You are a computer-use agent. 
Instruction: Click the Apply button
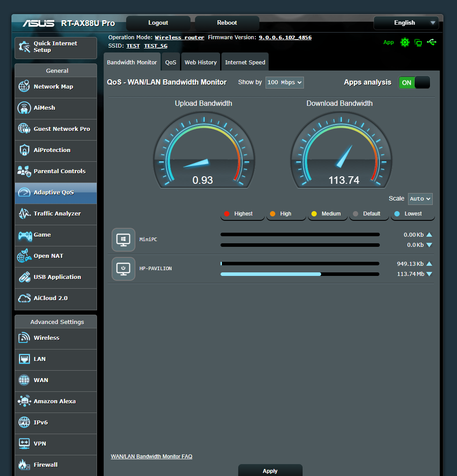click(x=270, y=470)
